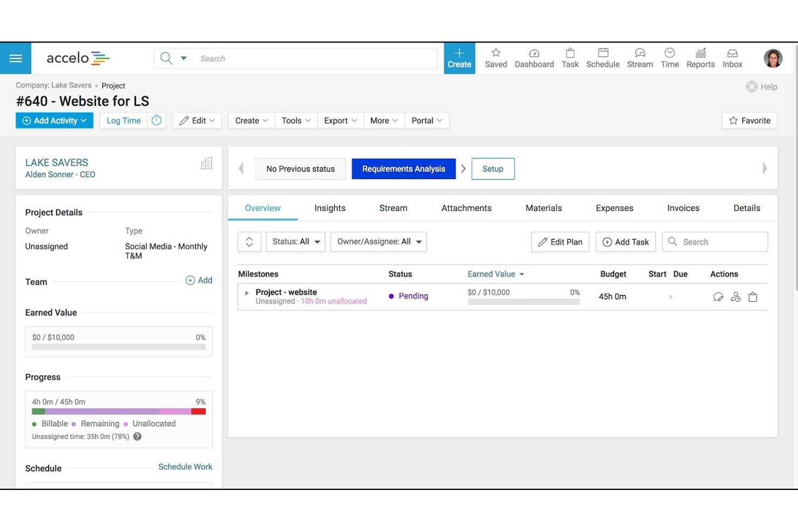Add task via Project - website clipboard icon
The height and width of the screenshot is (532, 798).
pyautogui.click(x=753, y=297)
